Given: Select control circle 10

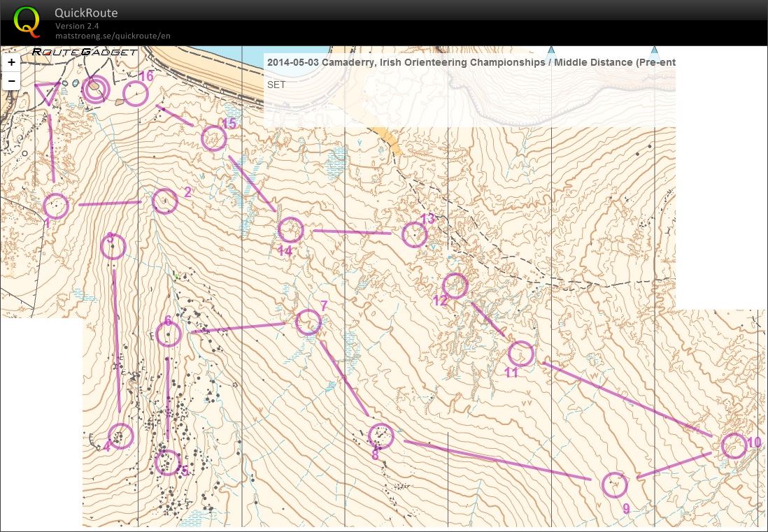Looking at the screenshot, I should coord(734,446).
